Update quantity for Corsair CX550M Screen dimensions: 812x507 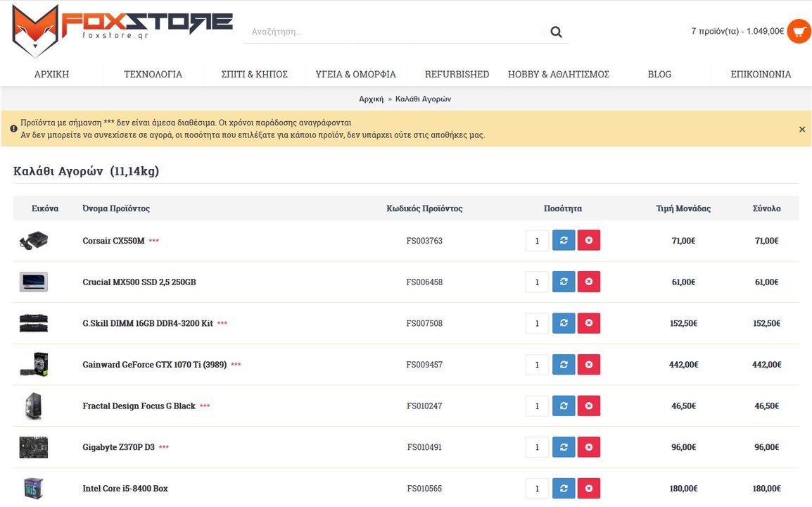click(x=564, y=241)
